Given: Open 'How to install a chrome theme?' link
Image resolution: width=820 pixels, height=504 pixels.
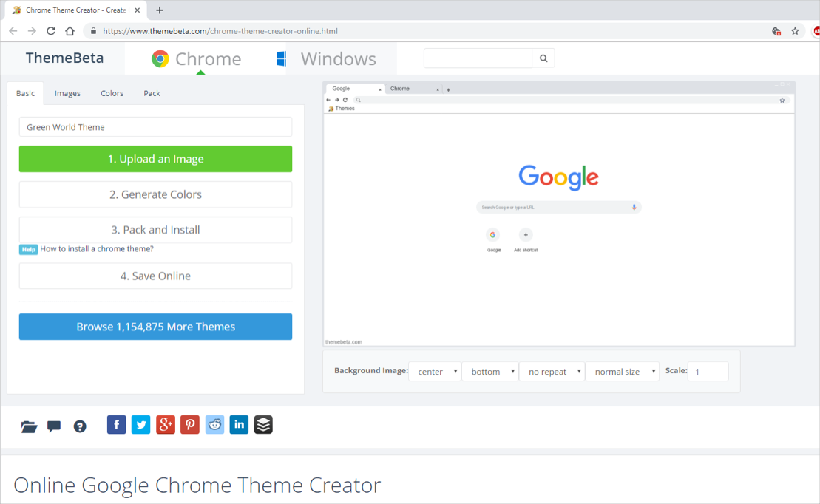Looking at the screenshot, I should (x=97, y=249).
